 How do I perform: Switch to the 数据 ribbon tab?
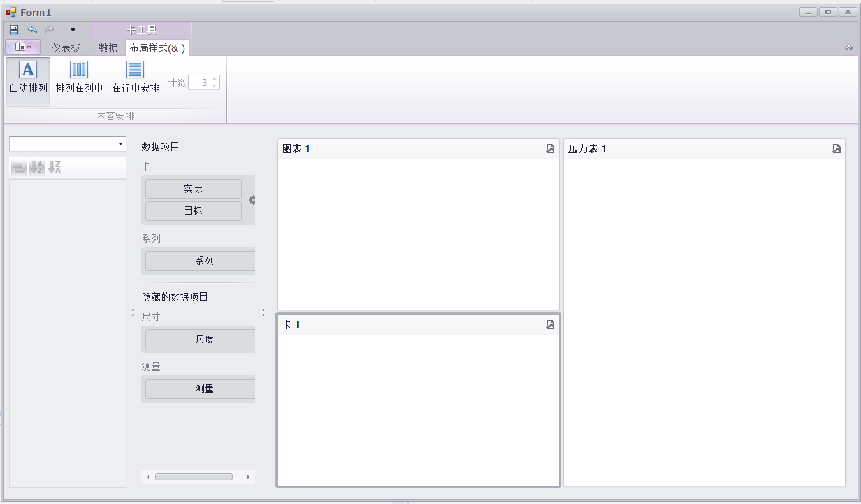click(x=108, y=48)
